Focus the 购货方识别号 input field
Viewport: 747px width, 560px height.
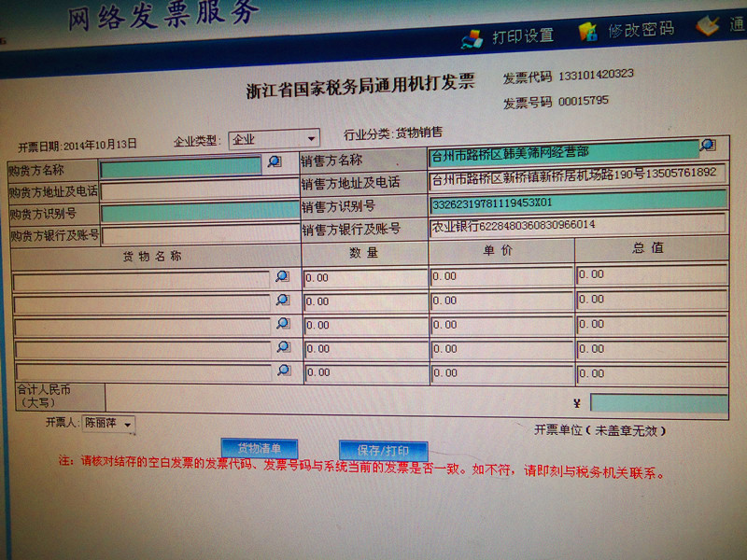tap(200, 213)
